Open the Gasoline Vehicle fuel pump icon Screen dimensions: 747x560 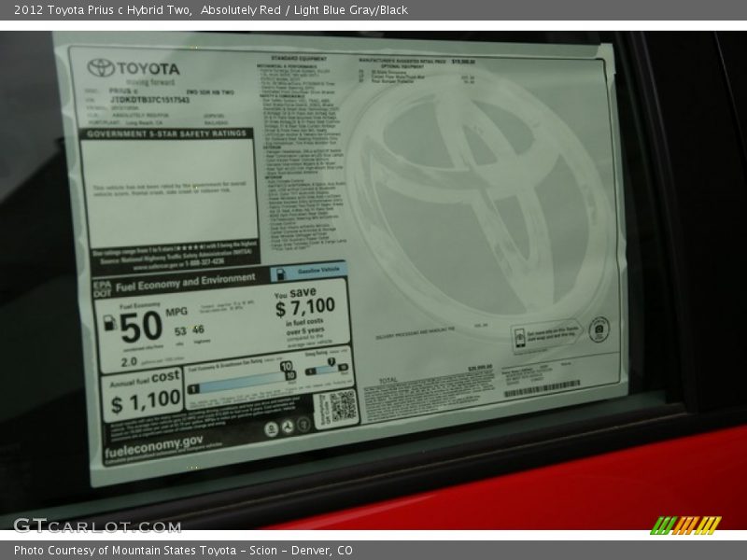(279, 273)
